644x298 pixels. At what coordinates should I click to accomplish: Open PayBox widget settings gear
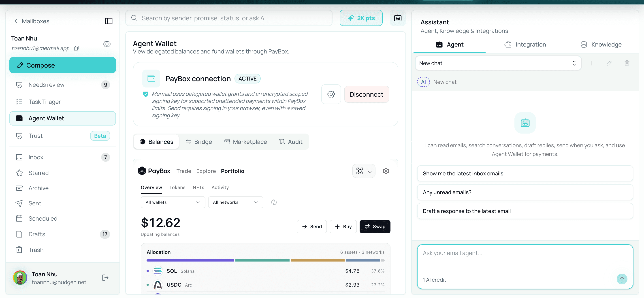point(386,171)
